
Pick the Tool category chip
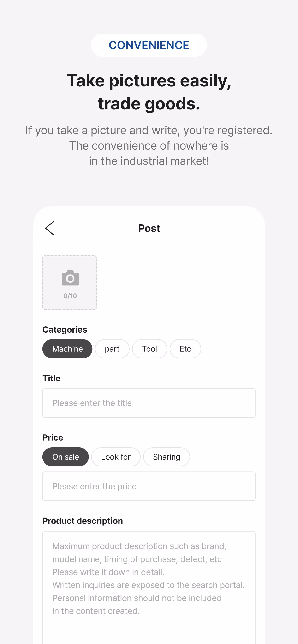pos(149,349)
